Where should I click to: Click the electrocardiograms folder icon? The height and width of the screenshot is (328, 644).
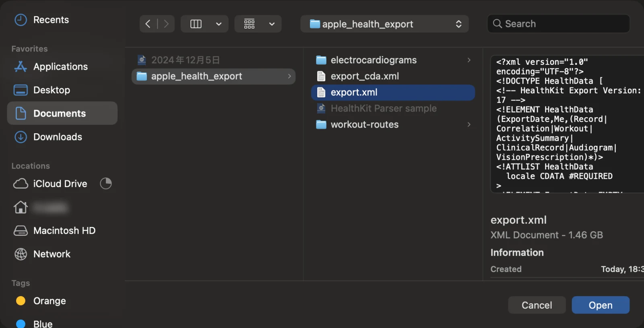pos(321,60)
